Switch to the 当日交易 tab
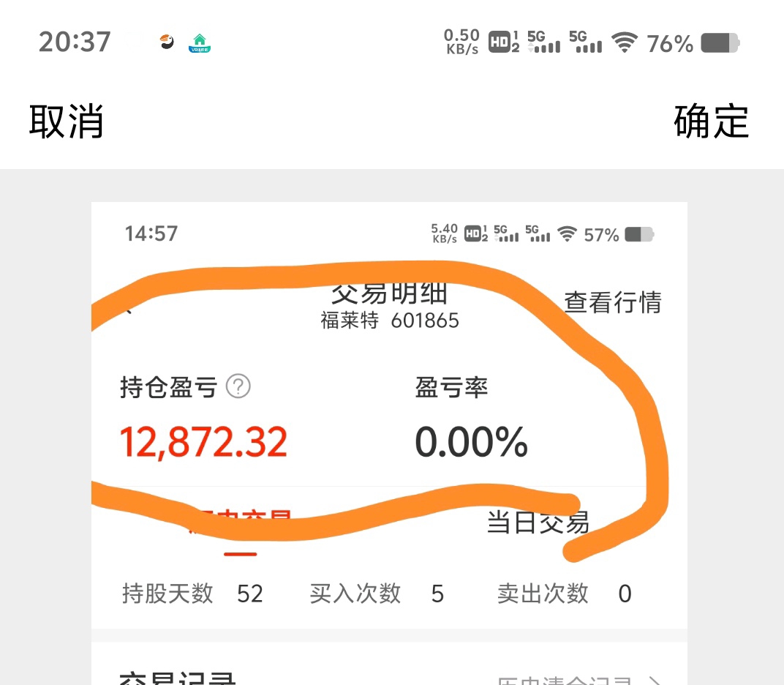The image size is (784, 685). pos(538,523)
